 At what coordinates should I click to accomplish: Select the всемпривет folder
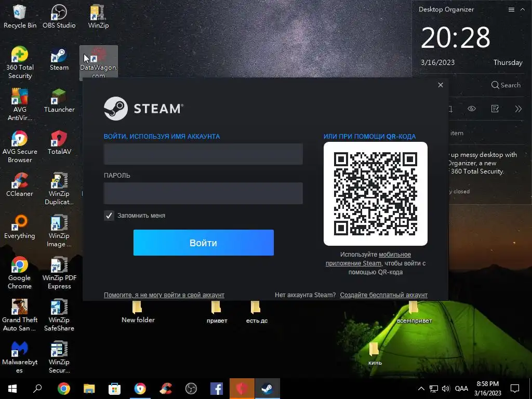[414, 312]
